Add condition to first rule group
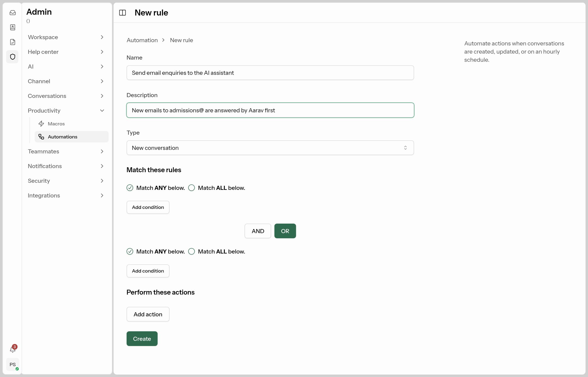 pos(148,207)
